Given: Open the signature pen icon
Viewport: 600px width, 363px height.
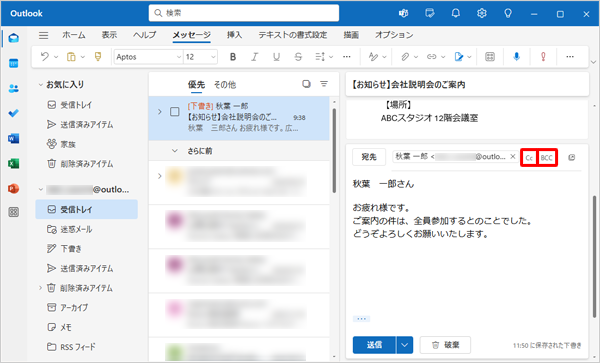Looking at the screenshot, I should 458,57.
